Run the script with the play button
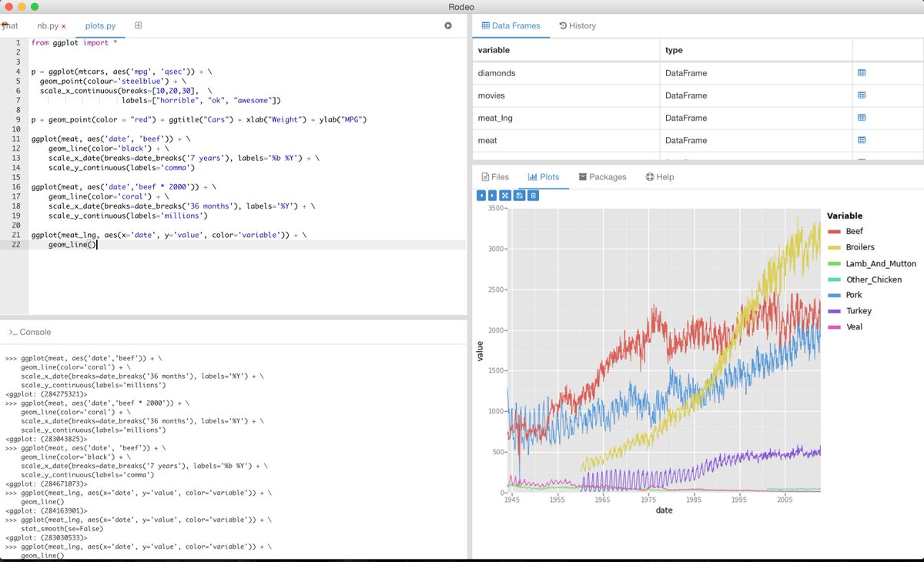 point(447,25)
